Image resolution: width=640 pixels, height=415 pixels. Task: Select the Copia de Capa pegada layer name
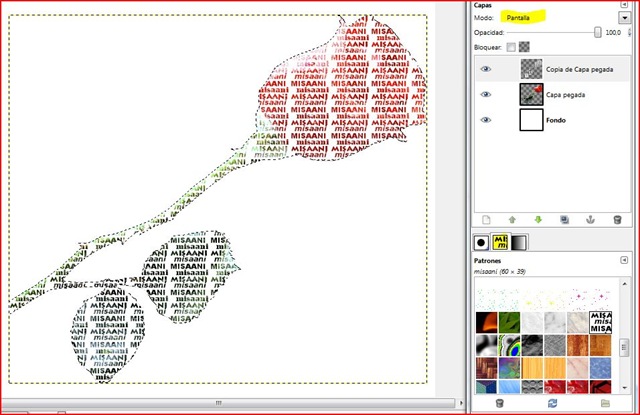coord(580,69)
